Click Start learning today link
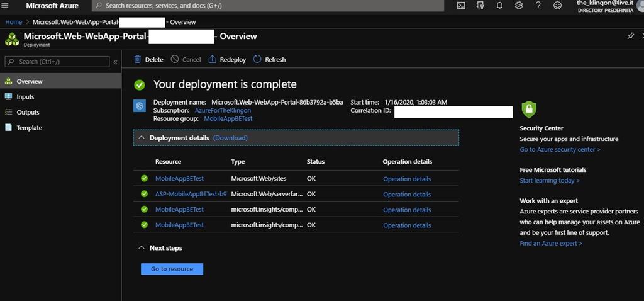The height and width of the screenshot is (301, 644). pyautogui.click(x=550, y=181)
